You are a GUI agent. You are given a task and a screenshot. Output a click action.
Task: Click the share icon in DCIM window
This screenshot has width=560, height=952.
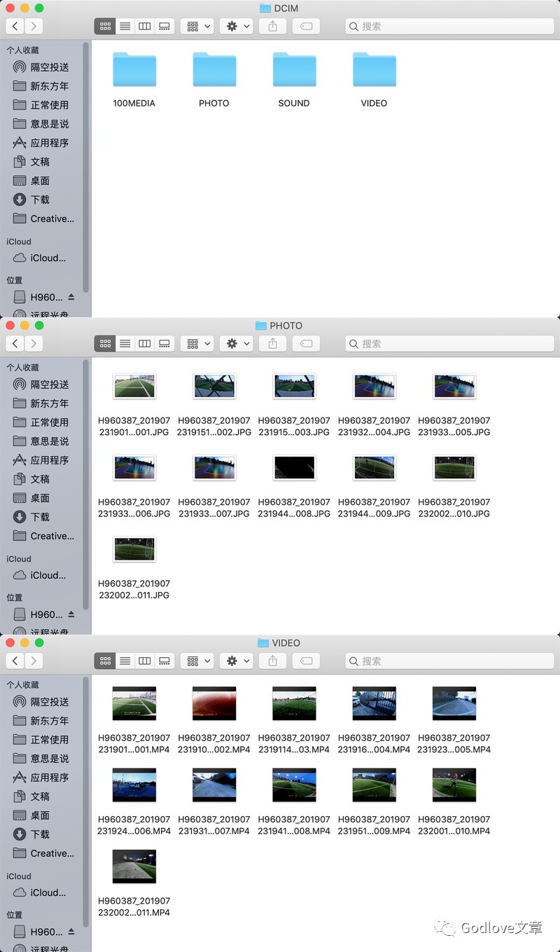coord(273,27)
